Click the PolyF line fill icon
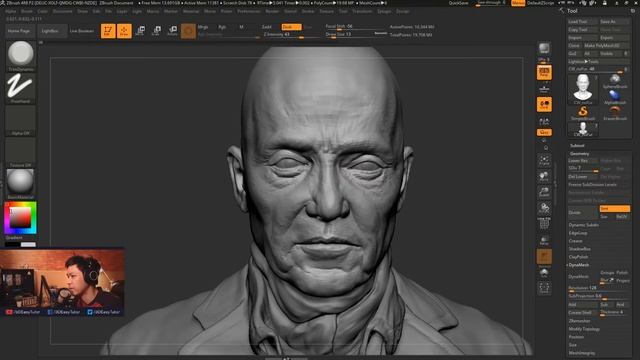Image resolution: width=640 pixels, height=360 pixels. point(544,224)
